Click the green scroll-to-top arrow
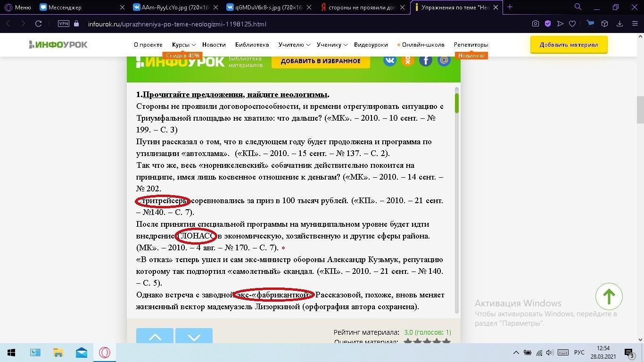The image size is (644, 362). pyautogui.click(x=609, y=296)
